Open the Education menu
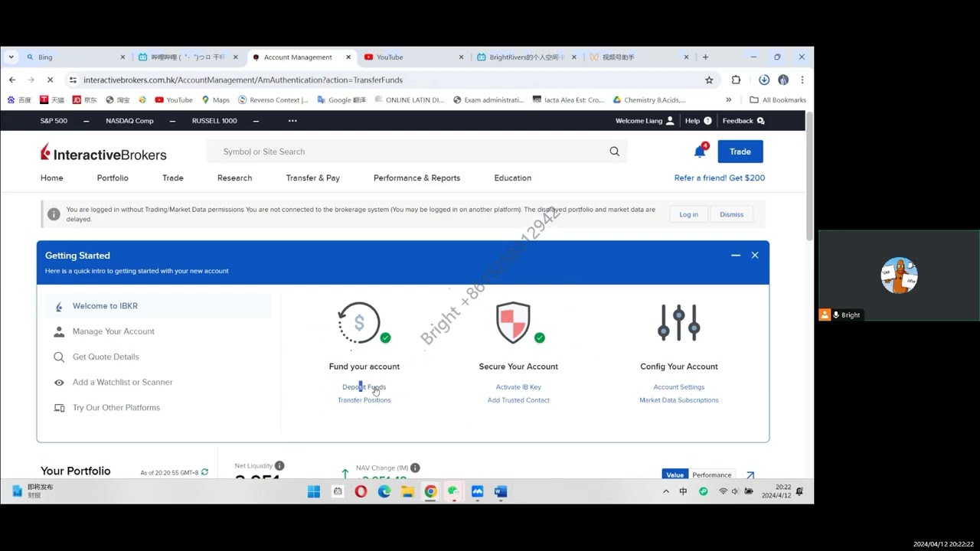 point(512,178)
